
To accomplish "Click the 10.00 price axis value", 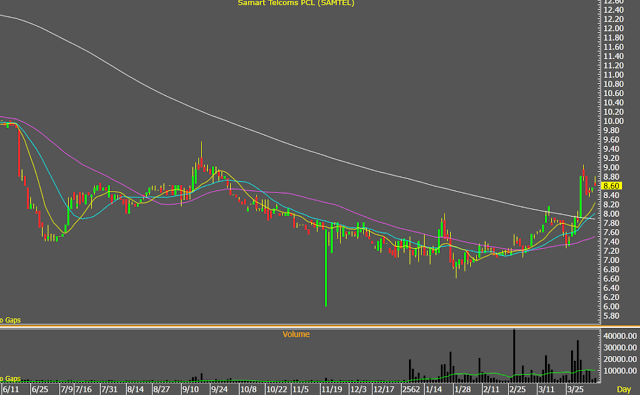I will 613,121.
